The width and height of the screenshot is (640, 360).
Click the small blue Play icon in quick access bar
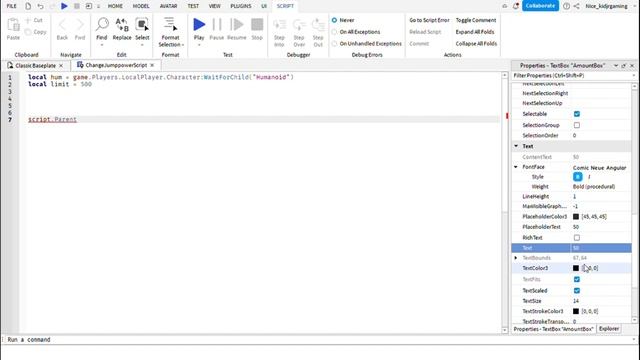pyautogui.click(x=64, y=6)
